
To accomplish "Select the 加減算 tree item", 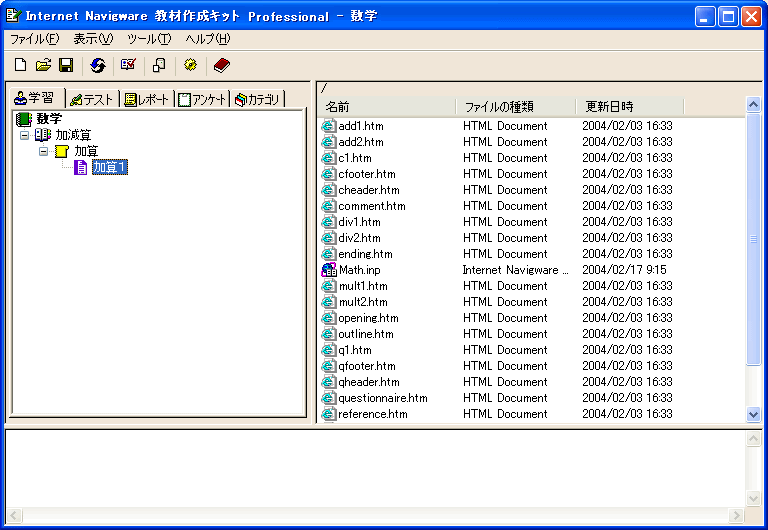I will tap(73, 135).
